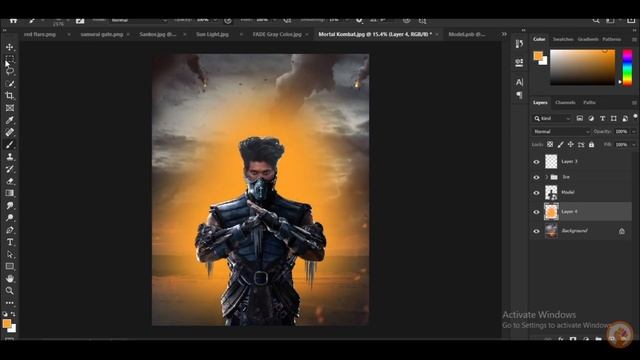
Task: Open the layer filter Kind dropdown
Action: tap(552, 118)
